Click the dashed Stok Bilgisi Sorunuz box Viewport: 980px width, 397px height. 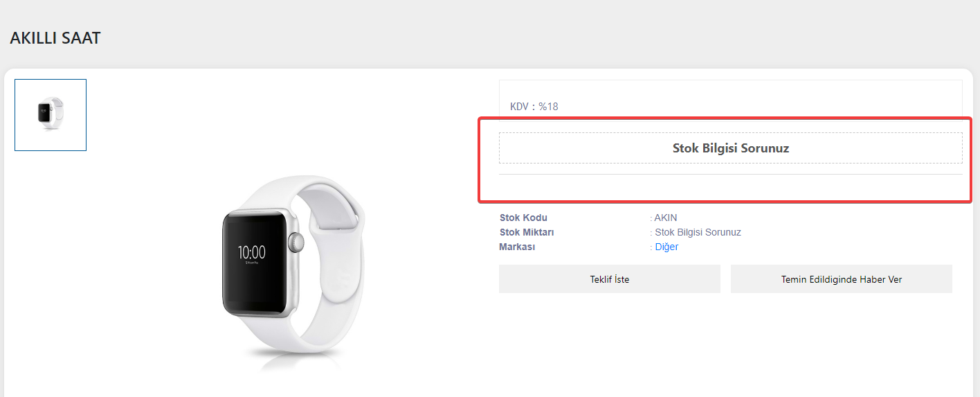click(730, 148)
